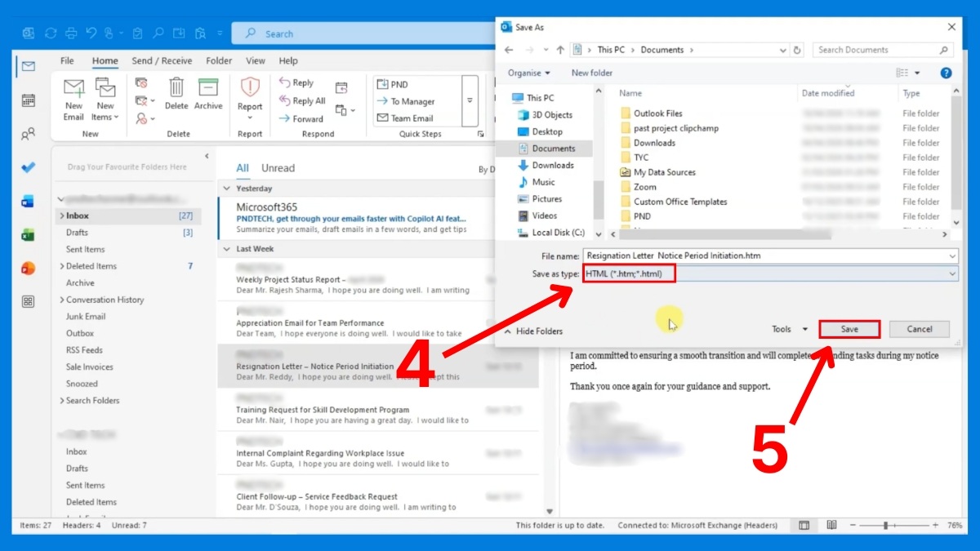The width and height of the screenshot is (980, 551).
Task: Collapse the Yesterday message group
Action: tap(227, 189)
